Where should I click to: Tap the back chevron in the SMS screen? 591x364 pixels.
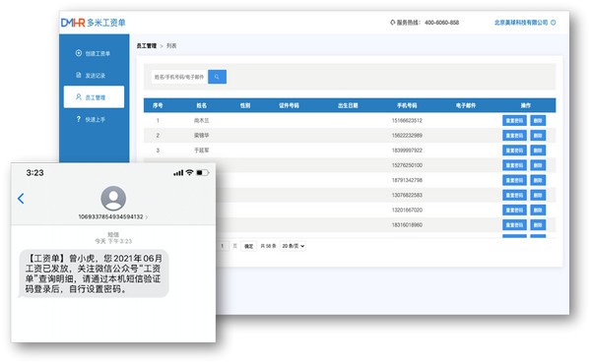[x=21, y=199]
